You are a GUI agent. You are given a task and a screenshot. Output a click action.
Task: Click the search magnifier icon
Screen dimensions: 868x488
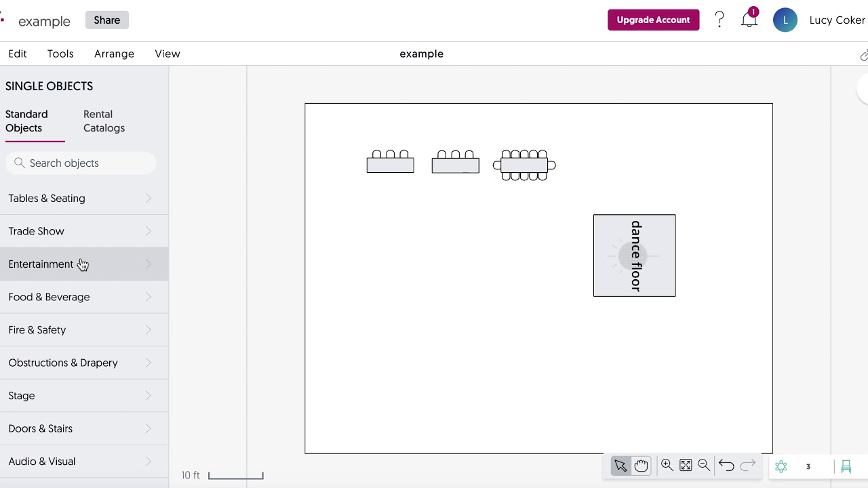[20, 163]
